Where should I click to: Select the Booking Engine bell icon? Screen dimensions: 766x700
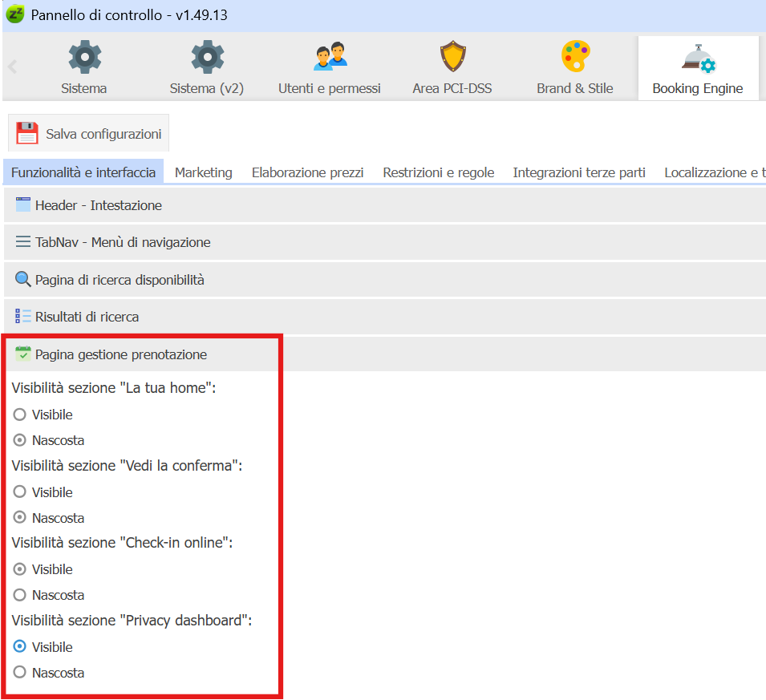pos(697,58)
